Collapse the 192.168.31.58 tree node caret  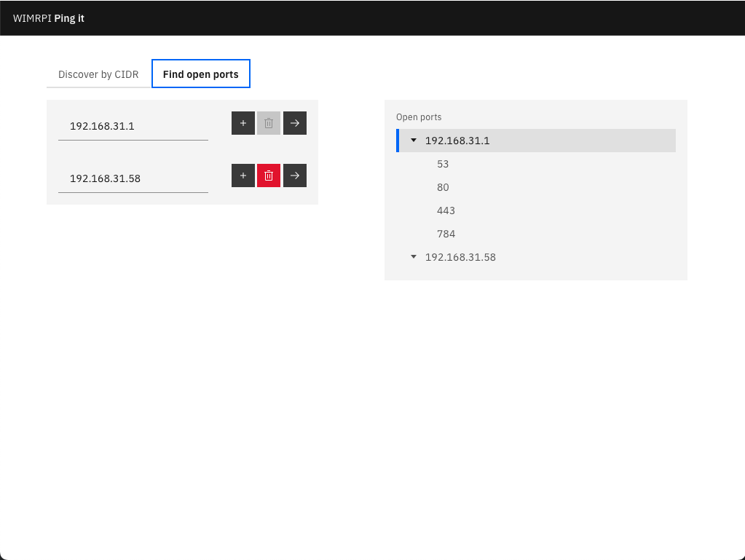pos(414,257)
